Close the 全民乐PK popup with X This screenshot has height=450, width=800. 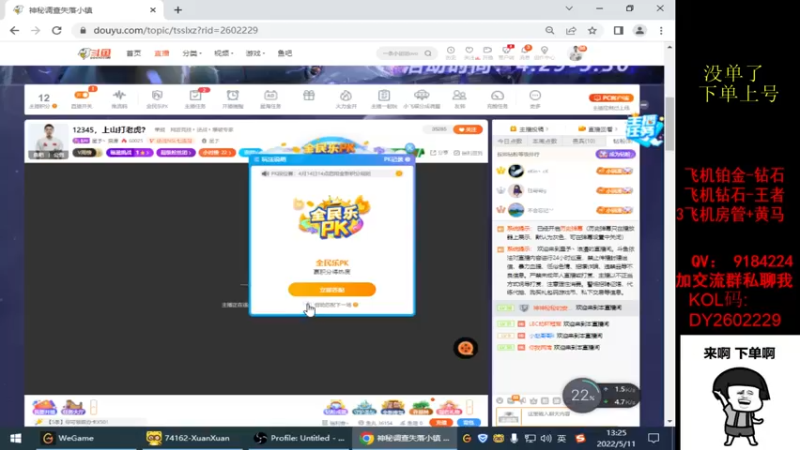[410, 148]
